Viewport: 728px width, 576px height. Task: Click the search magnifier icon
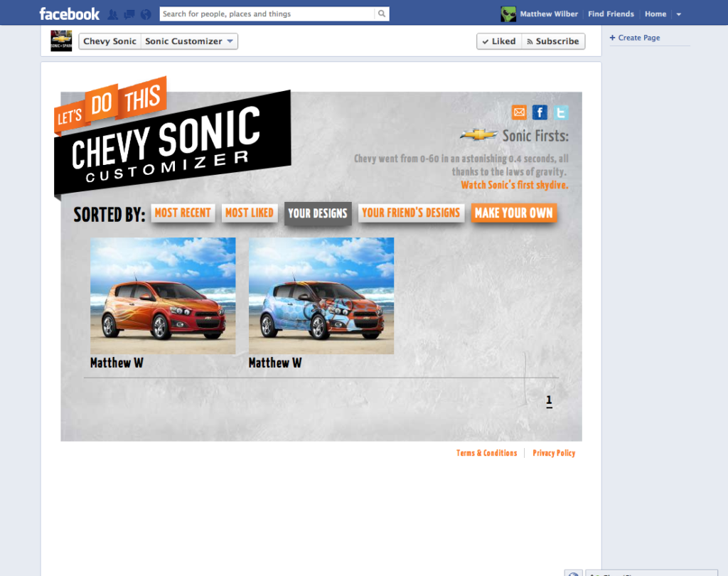[382, 14]
